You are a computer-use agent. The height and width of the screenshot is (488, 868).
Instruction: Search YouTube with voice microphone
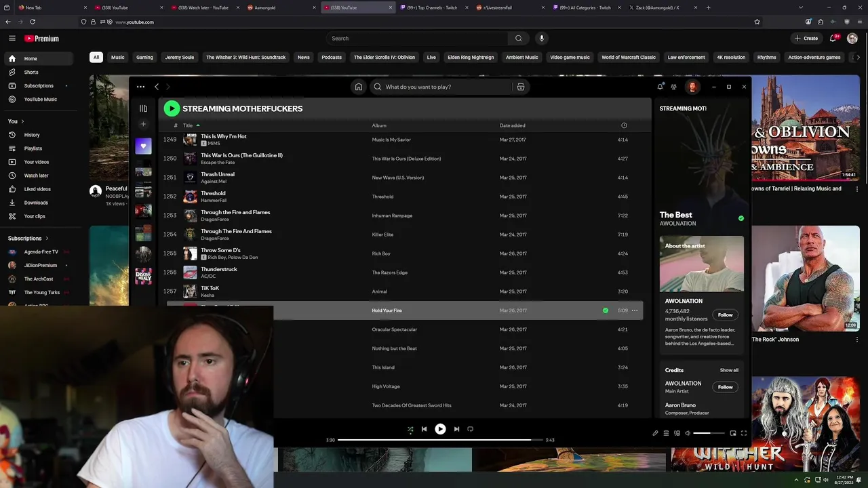pos(541,39)
